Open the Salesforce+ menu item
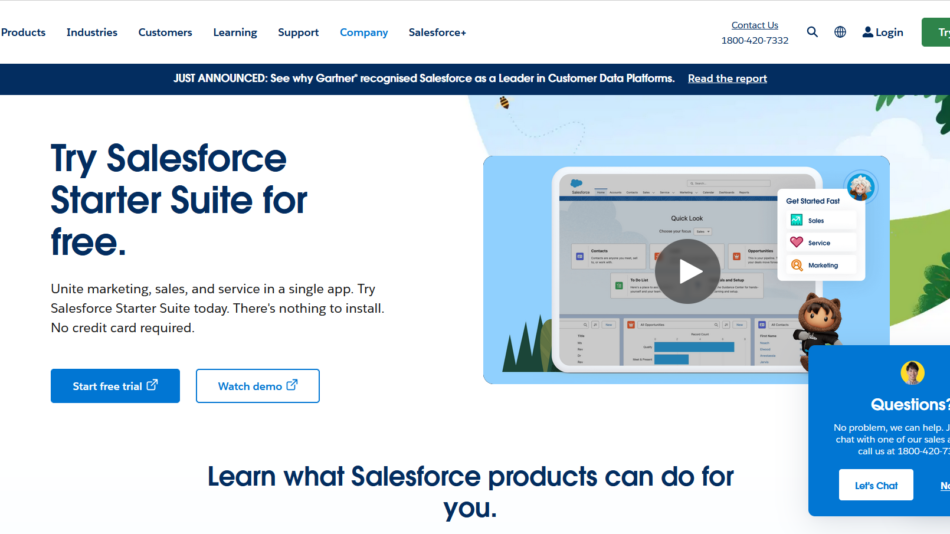950x534 pixels. 437,32
